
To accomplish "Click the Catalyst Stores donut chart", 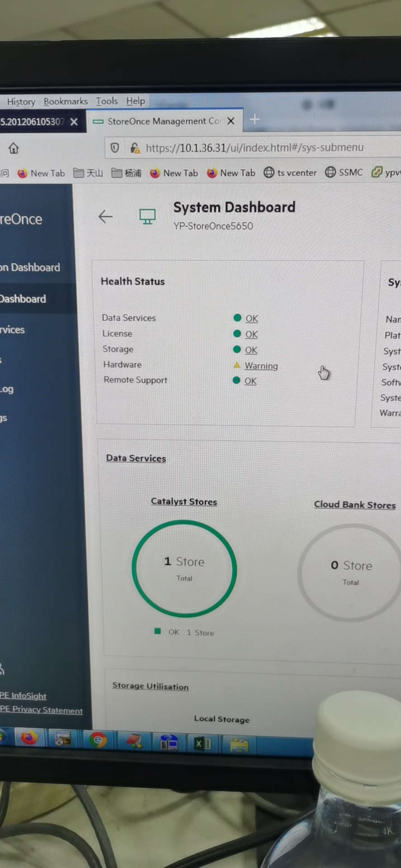I will pyautogui.click(x=184, y=568).
